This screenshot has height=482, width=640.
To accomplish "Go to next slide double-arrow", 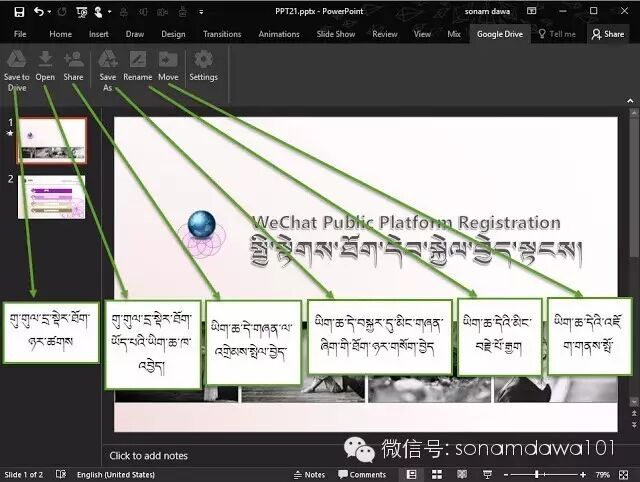I will coord(634,424).
